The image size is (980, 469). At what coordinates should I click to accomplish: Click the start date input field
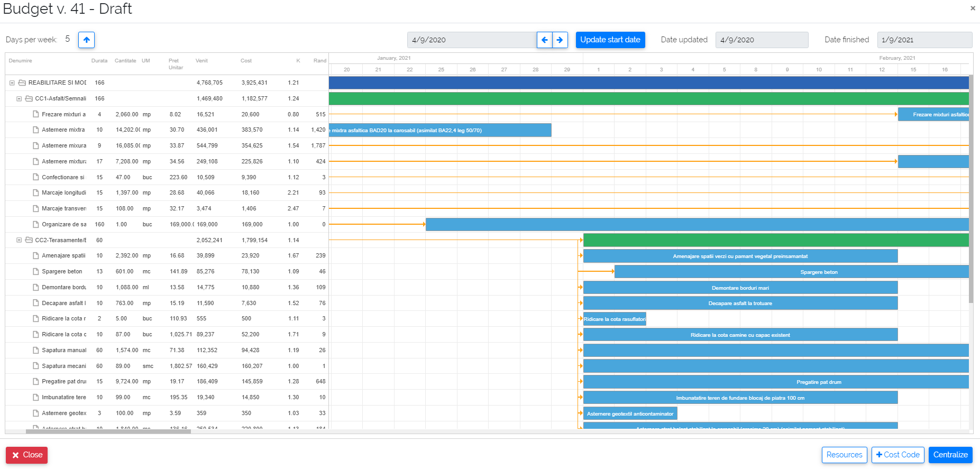coord(472,40)
